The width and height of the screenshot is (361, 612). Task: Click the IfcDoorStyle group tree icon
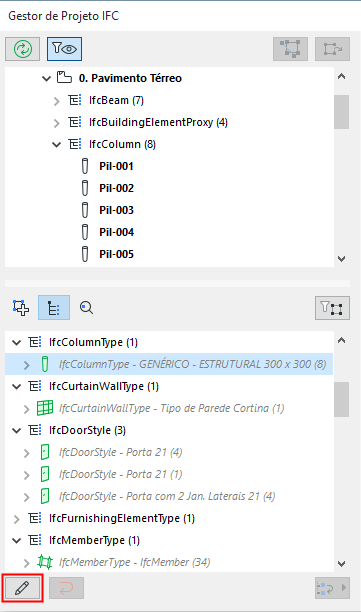35,430
